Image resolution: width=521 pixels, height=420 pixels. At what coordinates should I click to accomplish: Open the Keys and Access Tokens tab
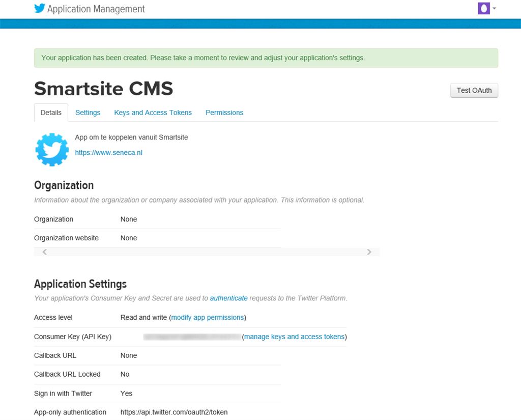pyautogui.click(x=153, y=113)
